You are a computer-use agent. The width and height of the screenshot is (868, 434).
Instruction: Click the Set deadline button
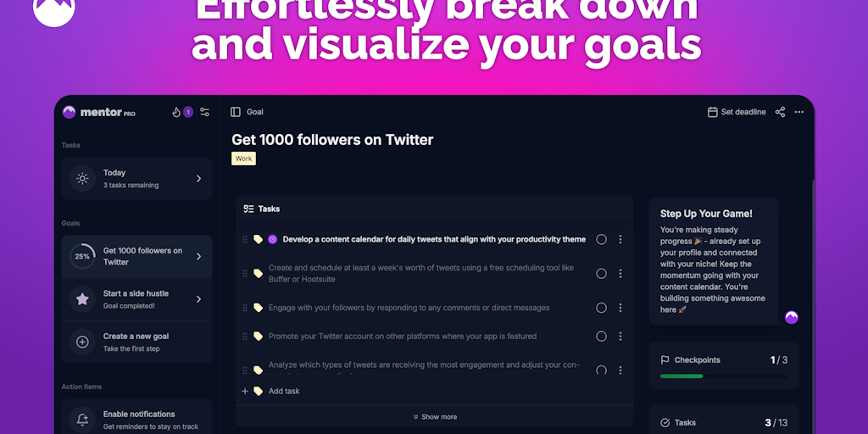pyautogui.click(x=737, y=112)
